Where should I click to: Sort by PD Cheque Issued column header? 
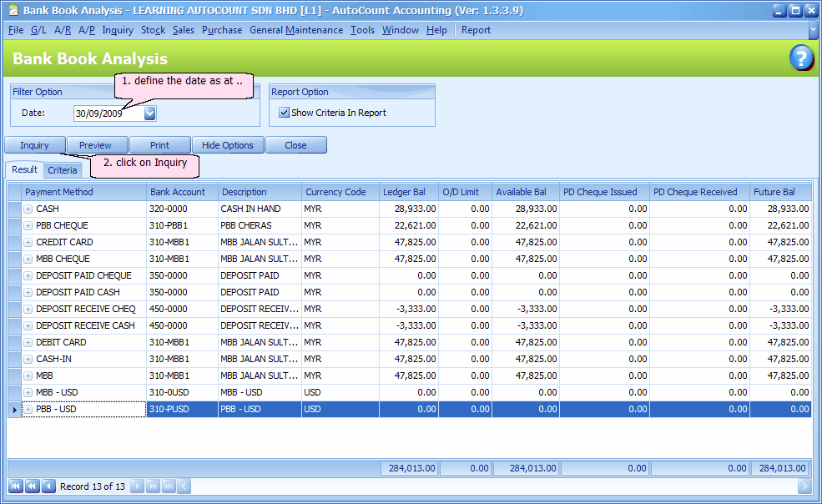point(604,192)
